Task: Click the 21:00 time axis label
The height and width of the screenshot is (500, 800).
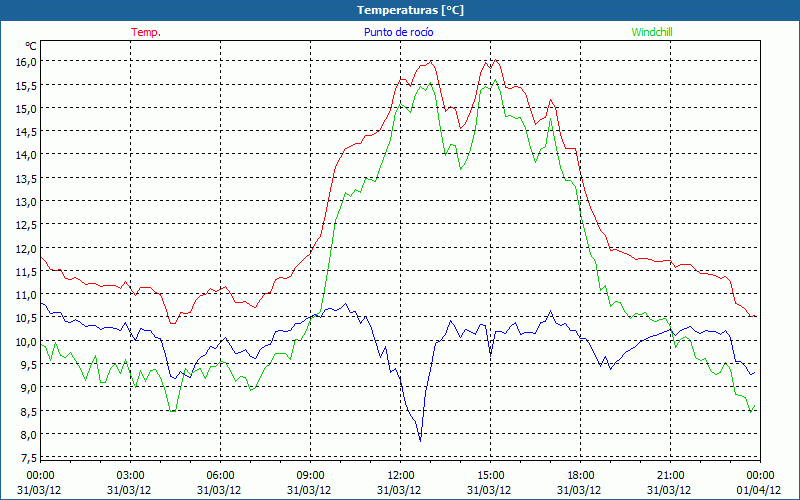Action: (670, 476)
